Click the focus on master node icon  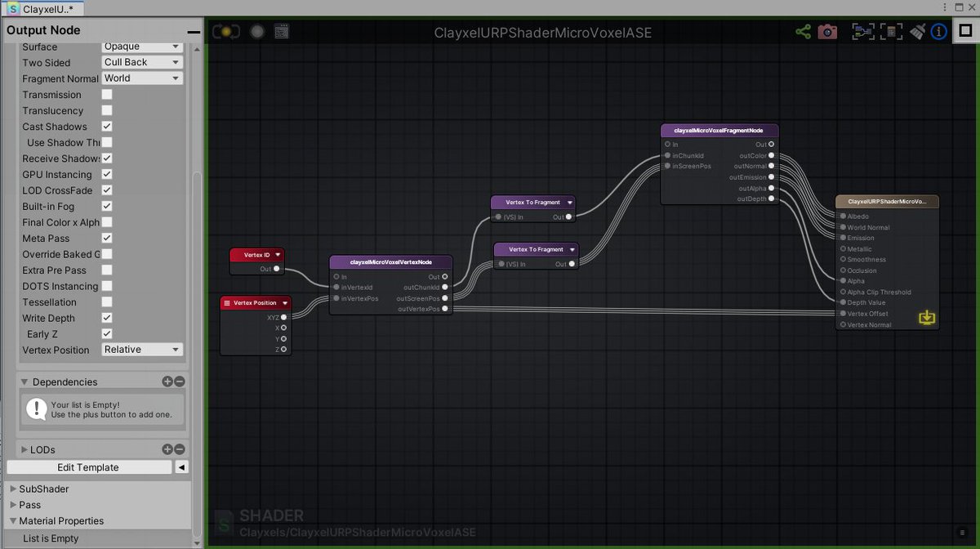(x=890, y=31)
